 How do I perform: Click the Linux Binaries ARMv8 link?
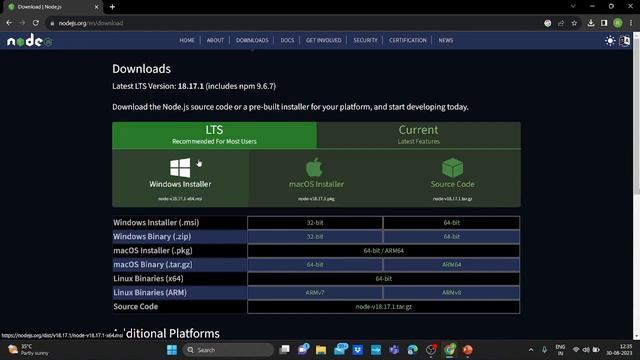tap(451, 293)
